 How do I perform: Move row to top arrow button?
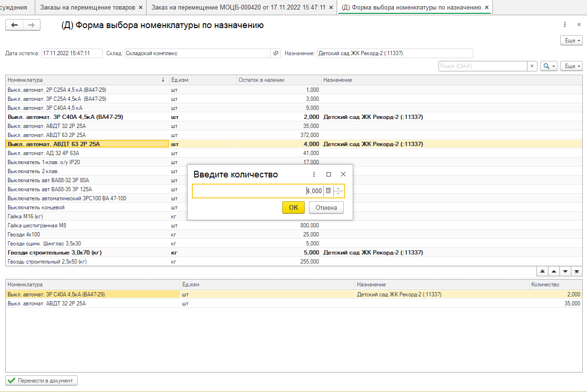tap(542, 271)
